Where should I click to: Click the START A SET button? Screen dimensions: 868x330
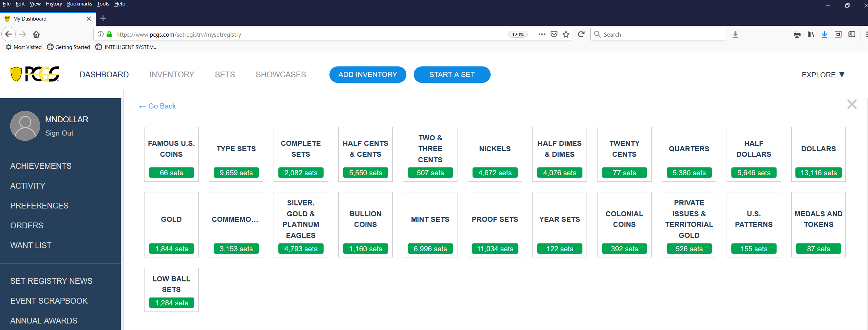coord(452,75)
